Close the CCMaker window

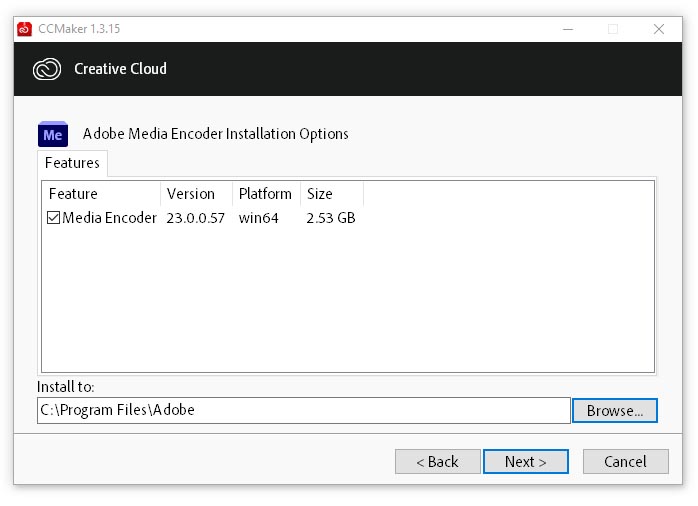(659, 29)
